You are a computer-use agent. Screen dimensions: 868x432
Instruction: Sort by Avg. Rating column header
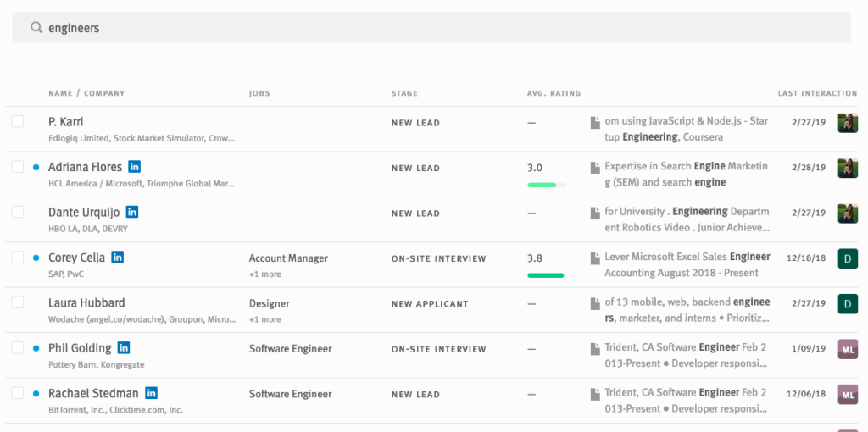(554, 93)
